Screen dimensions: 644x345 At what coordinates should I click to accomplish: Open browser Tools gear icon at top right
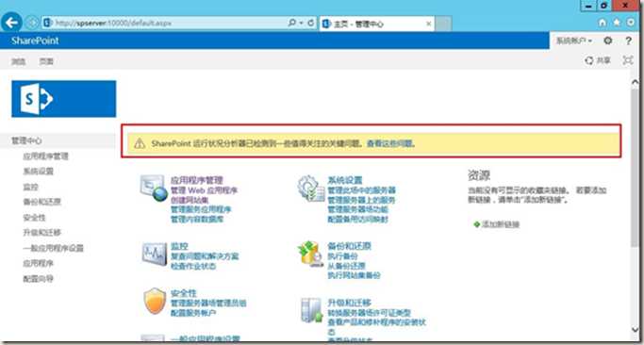631,23
